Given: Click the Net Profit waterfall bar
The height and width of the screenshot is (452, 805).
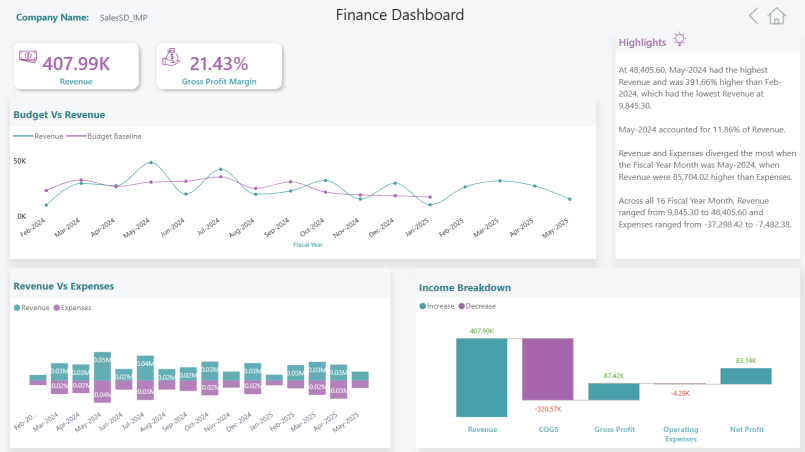Looking at the screenshot, I should pyautogui.click(x=746, y=375).
